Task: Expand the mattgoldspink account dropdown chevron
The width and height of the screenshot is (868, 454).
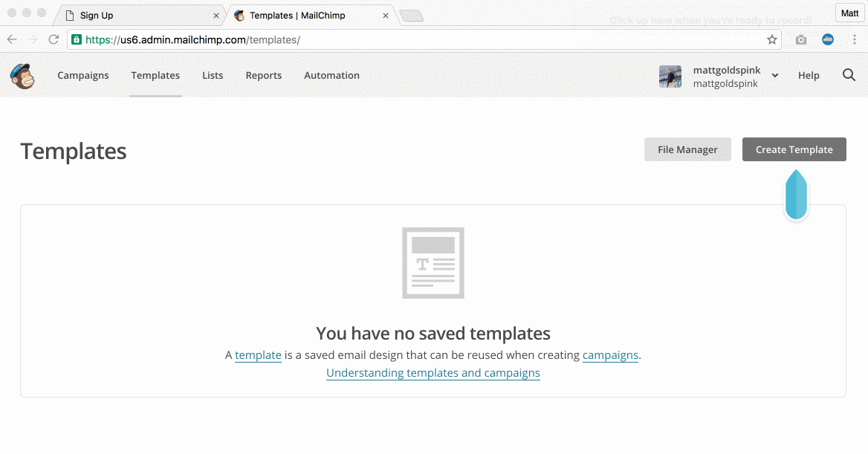Action: pos(774,75)
